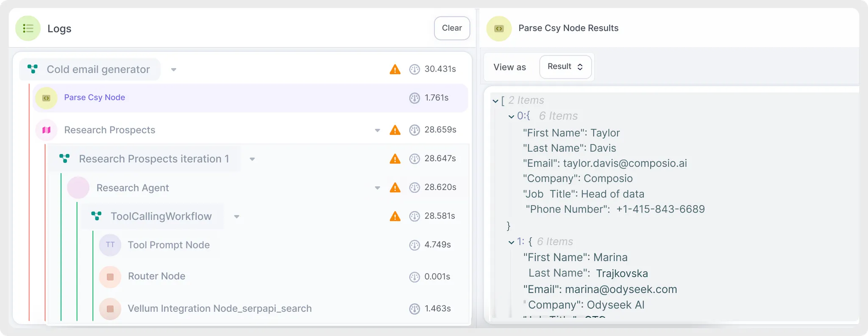Click the Cold email generator workflow icon
This screenshot has height=336, width=868.
pos(33,69)
